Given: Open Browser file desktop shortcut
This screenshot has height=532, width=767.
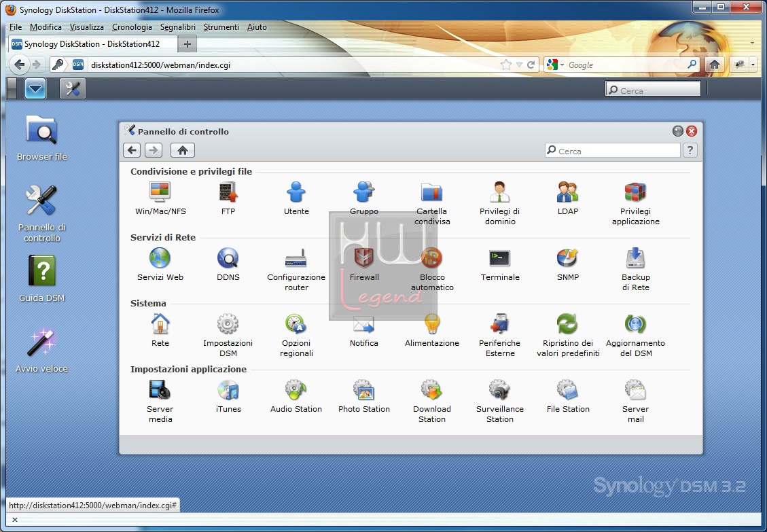Looking at the screenshot, I should click(41, 138).
